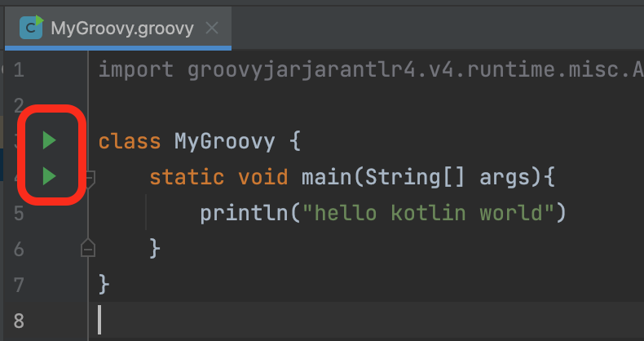Image resolution: width=644 pixels, height=341 pixels.
Task: Run the main method via gutter arrow
Action: [49, 177]
